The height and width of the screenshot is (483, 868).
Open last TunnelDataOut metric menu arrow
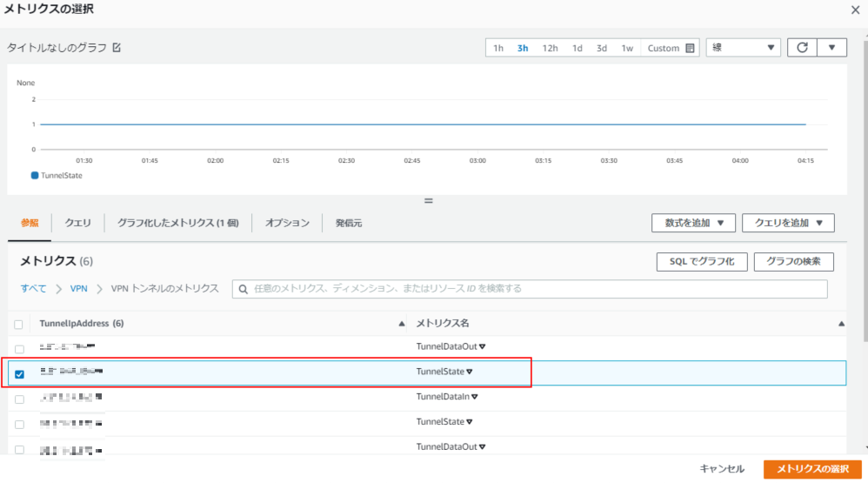(x=482, y=447)
